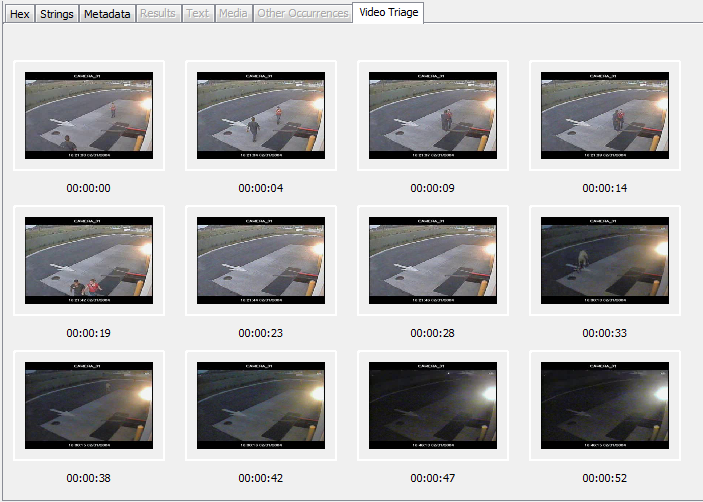Open the Text tab
703x502 pixels.
coord(198,14)
